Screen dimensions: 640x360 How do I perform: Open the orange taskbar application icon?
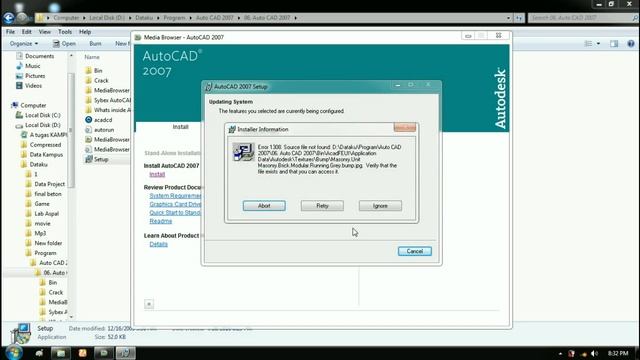[x=82, y=353]
